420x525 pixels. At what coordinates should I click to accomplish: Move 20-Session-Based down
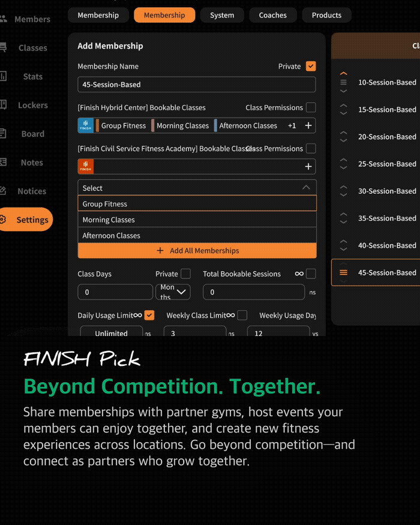click(343, 140)
